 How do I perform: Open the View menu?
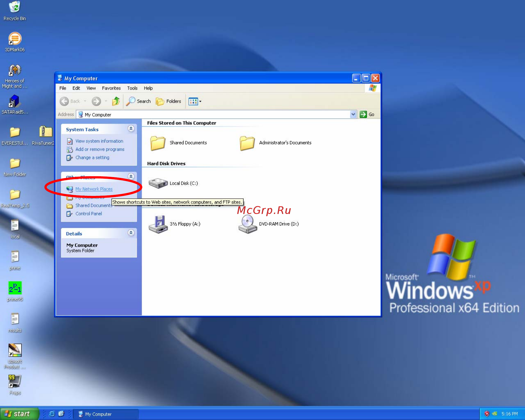tap(91, 88)
